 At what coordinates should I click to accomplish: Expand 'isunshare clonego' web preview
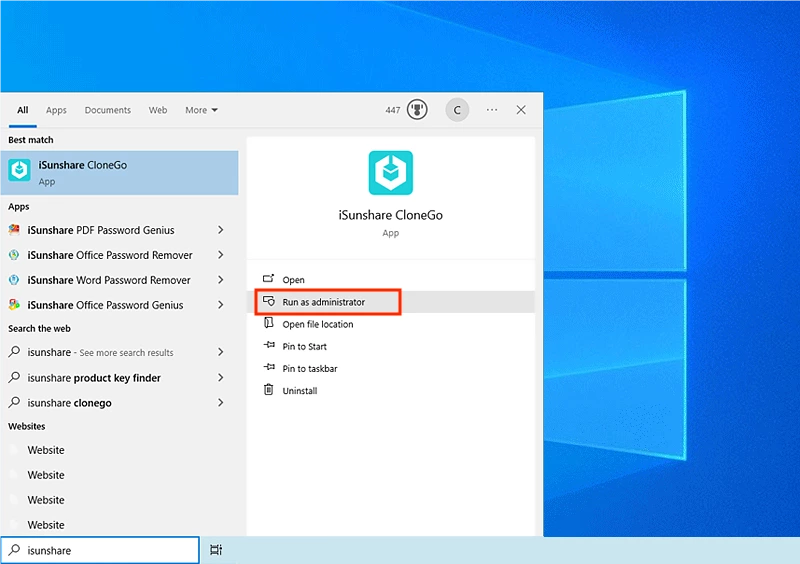(220, 403)
